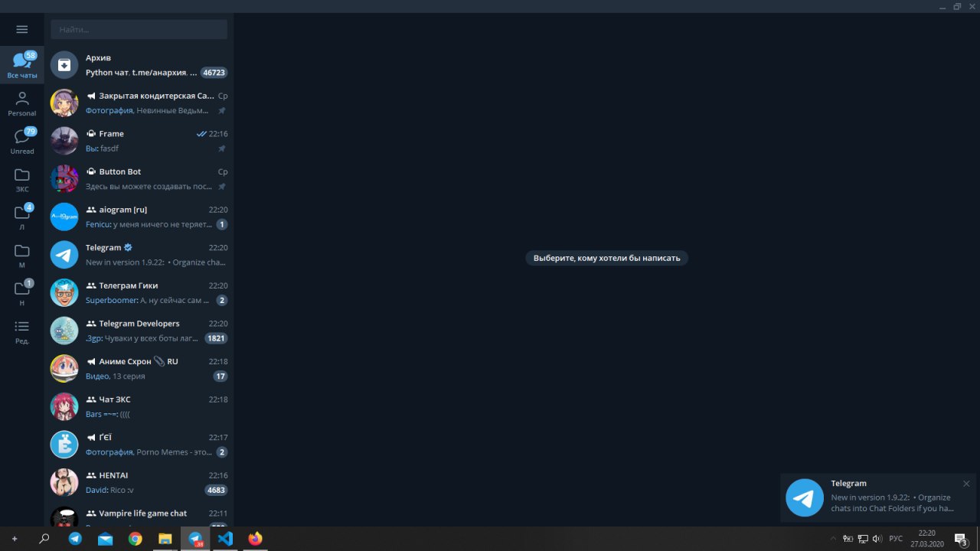
Task: Click the volume speaker tray icon
Action: (x=877, y=539)
